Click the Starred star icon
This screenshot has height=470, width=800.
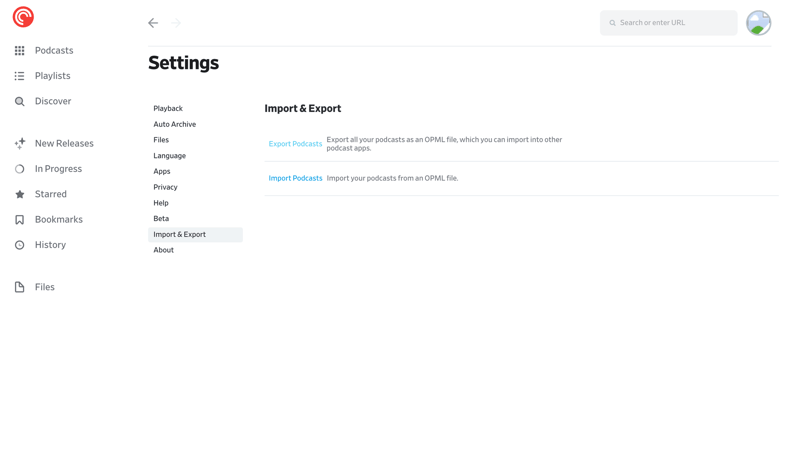pyautogui.click(x=19, y=194)
